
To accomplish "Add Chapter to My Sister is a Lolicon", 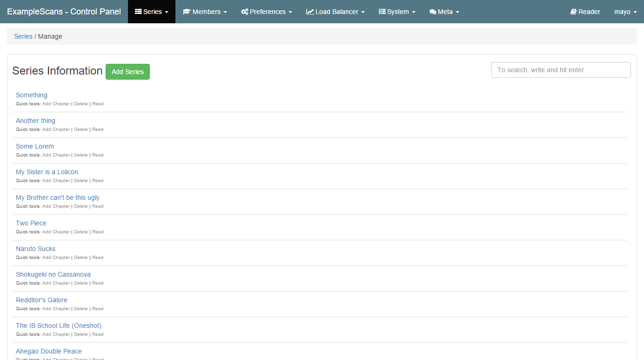I will [56, 181].
